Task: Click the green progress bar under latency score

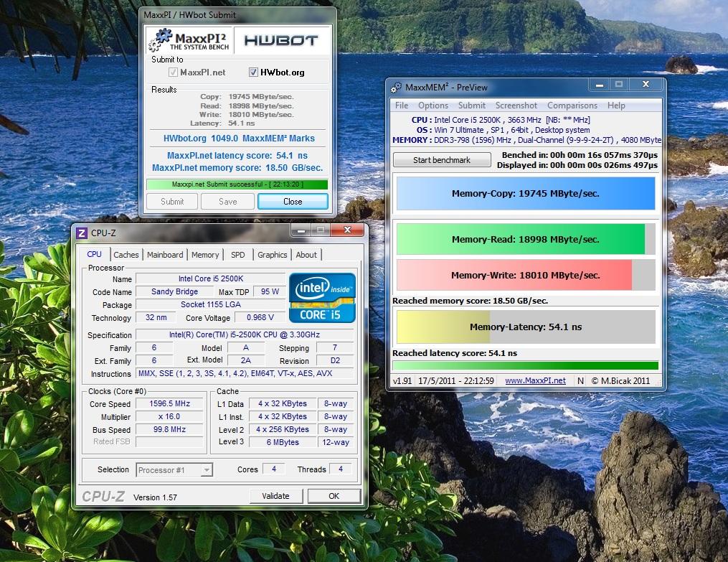Action: click(526, 365)
